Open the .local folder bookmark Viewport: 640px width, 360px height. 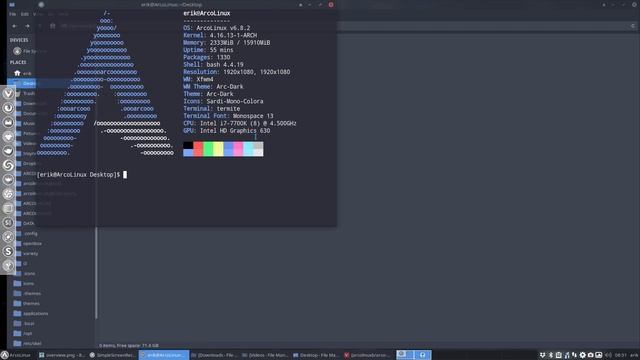pyautogui.click(x=24, y=323)
